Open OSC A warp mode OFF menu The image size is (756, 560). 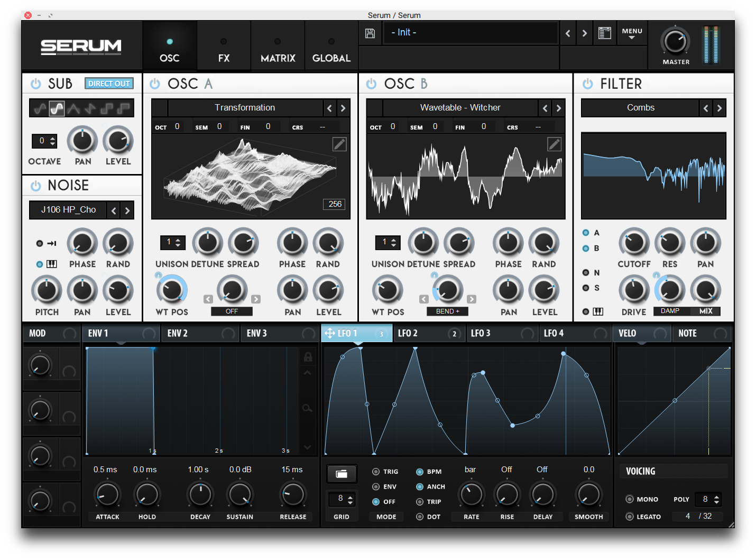coord(232,311)
